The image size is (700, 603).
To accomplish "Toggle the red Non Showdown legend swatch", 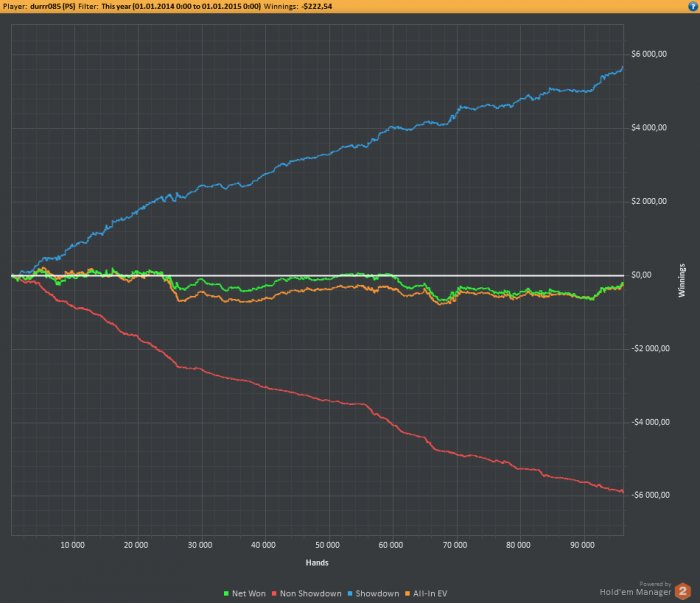I will pyautogui.click(x=274, y=594).
